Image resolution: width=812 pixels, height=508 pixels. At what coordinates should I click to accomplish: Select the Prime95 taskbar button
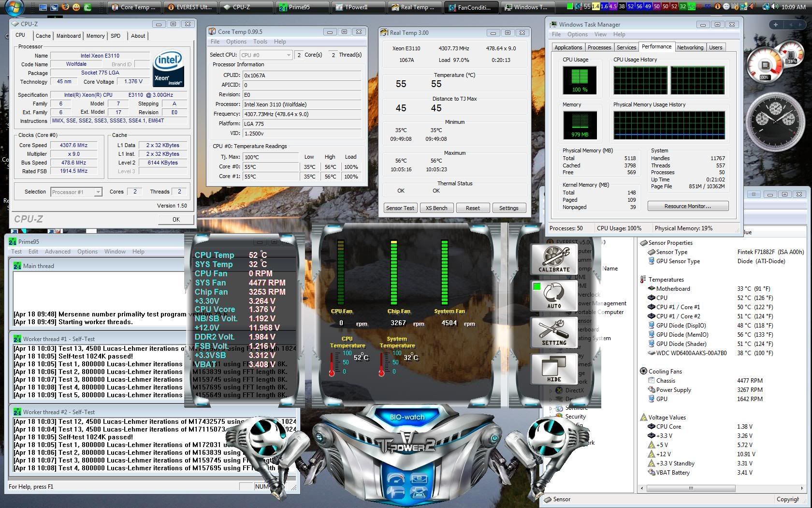point(303,7)
